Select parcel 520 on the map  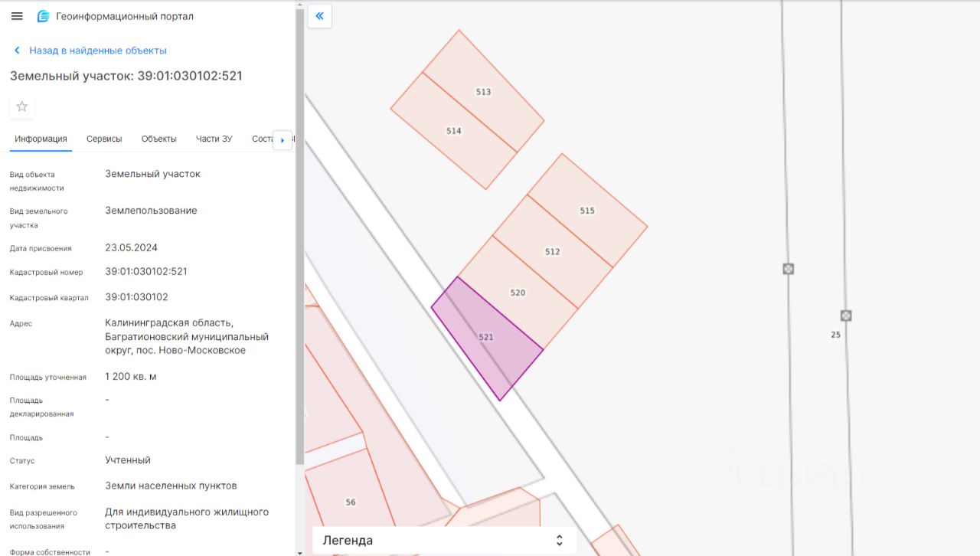pyautogui.click(x=518, y=293)
